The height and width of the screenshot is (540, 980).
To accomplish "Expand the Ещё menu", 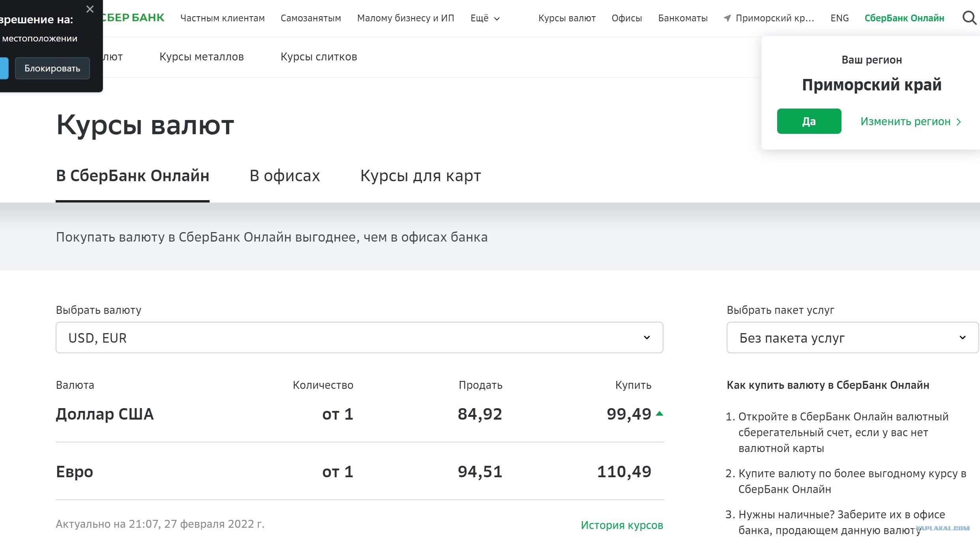I will (485, 18).
